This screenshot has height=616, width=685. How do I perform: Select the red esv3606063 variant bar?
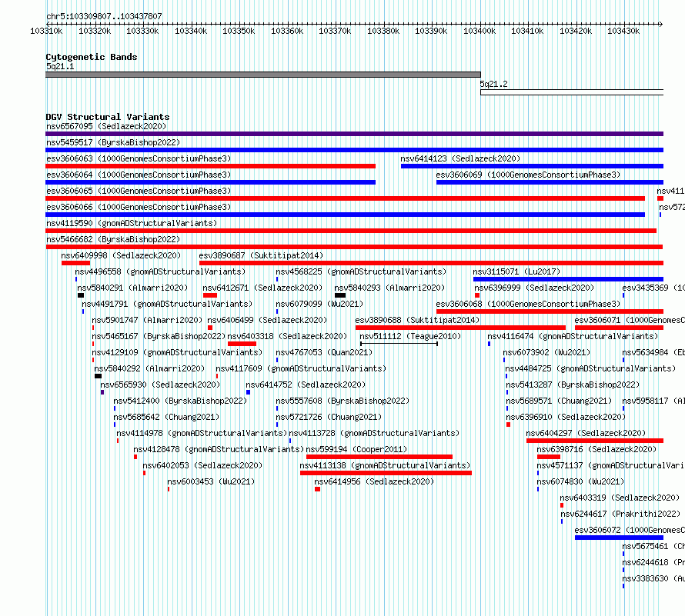coord(211,166)
